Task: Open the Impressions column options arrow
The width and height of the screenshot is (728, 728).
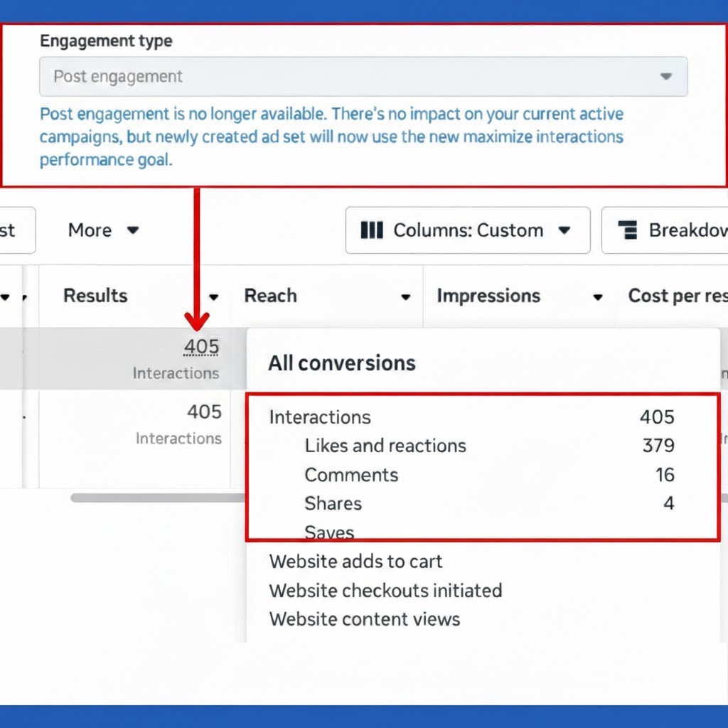Action: [x=598, y=297]
